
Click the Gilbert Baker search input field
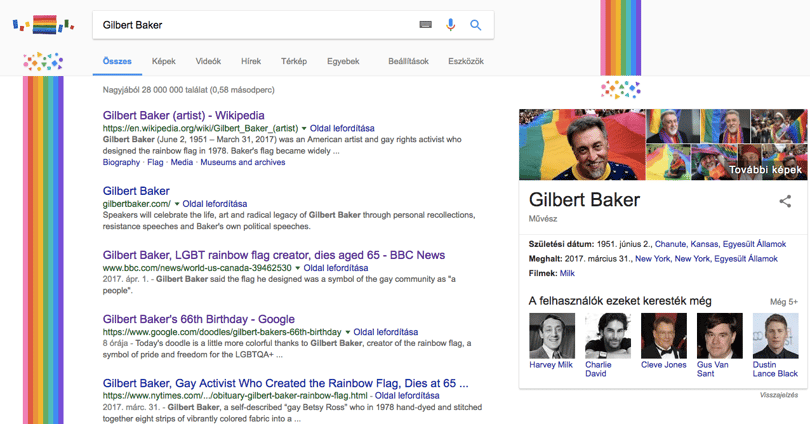(x=256, y=25)
